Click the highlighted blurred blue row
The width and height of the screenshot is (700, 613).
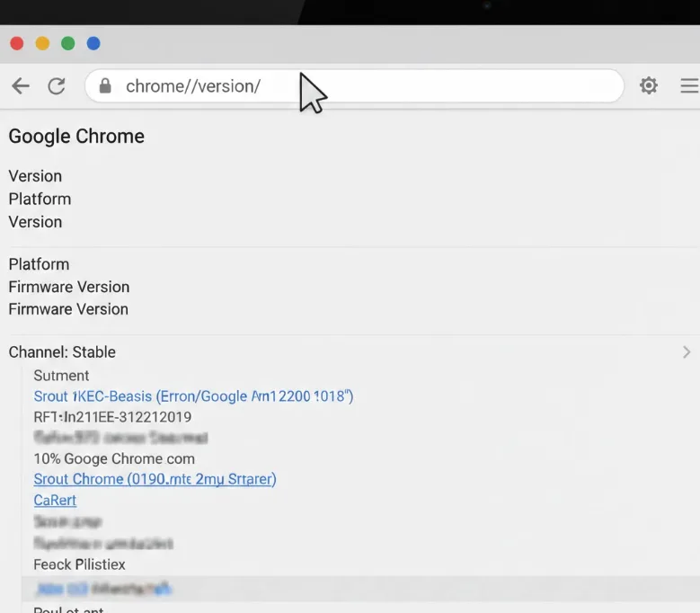point(102,590)
